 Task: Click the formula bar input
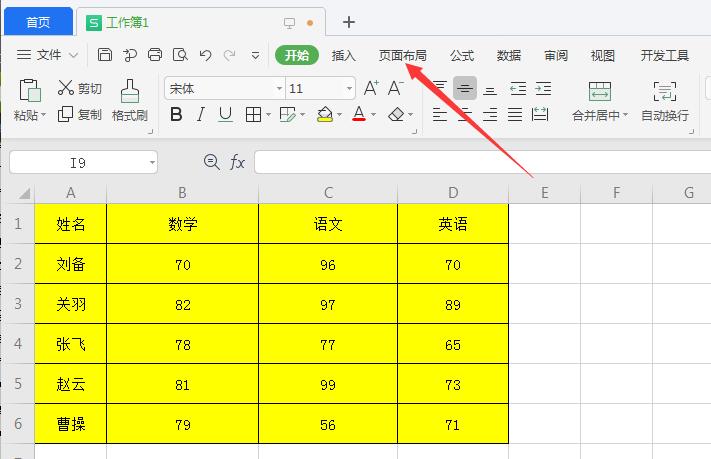(x=482, y=162)
